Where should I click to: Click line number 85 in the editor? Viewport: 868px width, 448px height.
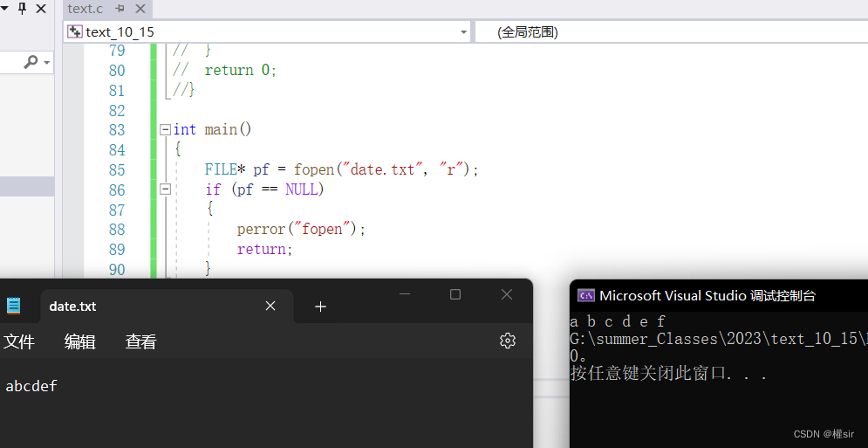[117, 169]
